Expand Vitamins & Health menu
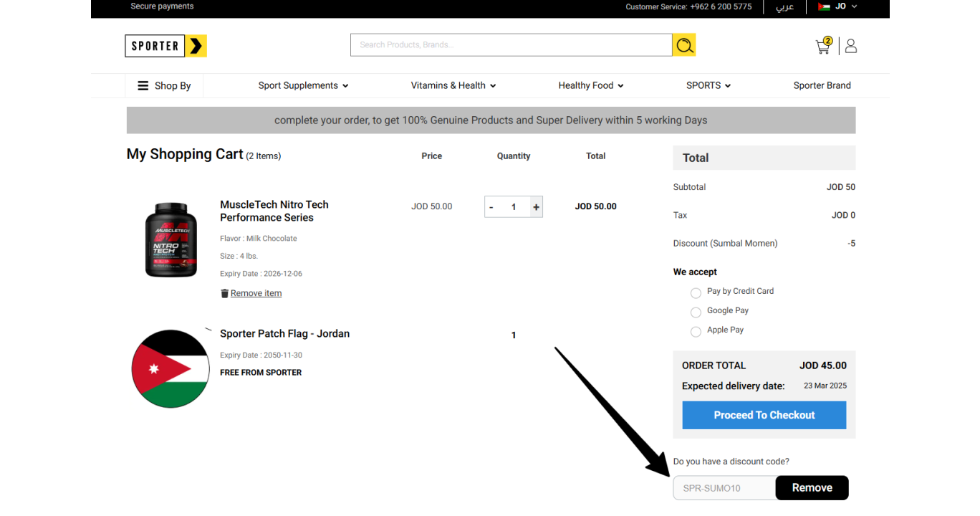The height and width of the screenshot is (516, 980). click(453, 85)
